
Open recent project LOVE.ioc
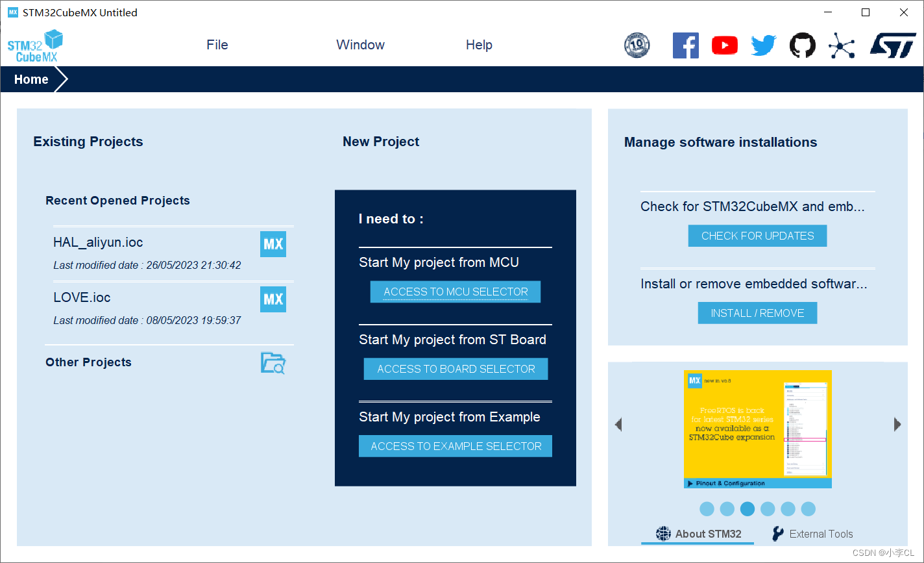pyautogui.click(x=82, y=298)
